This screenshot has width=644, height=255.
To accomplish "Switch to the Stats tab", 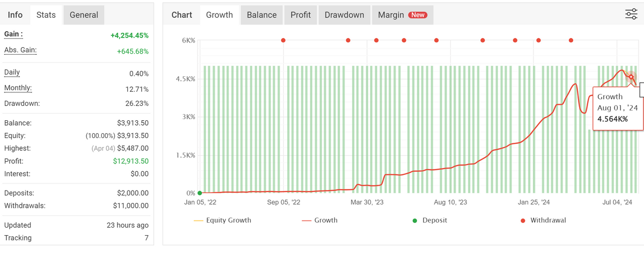I will [x=46, y=15].
